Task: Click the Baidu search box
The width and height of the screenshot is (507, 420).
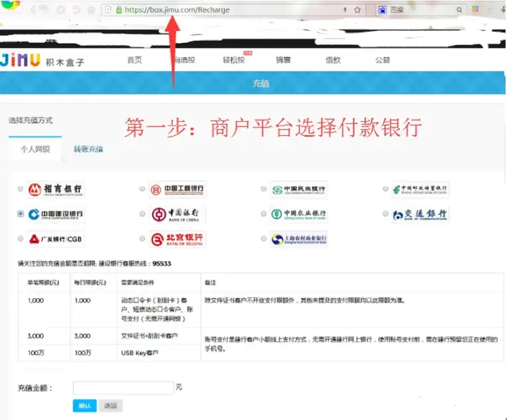Action: point(422,10)
